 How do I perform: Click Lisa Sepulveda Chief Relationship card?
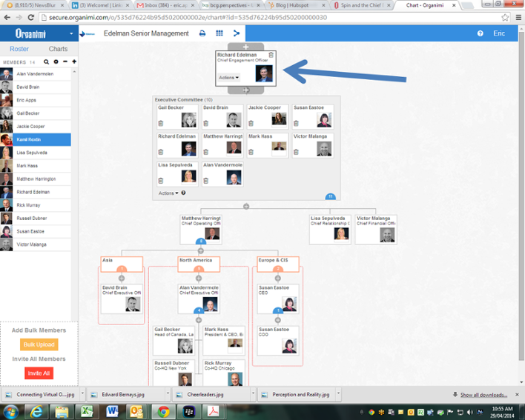[x=330, y=230]
